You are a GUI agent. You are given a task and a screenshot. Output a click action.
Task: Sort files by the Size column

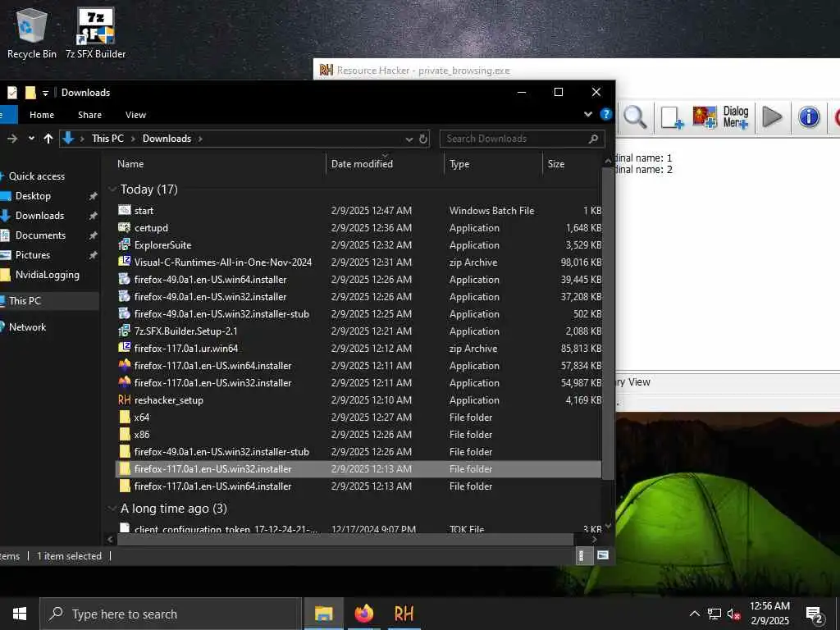click(572, 164)
